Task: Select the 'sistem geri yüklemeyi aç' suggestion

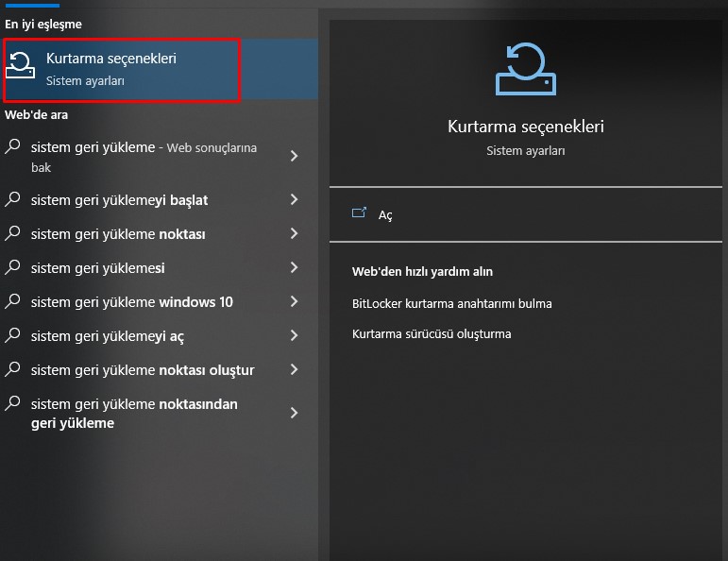Action: (108, 336)
